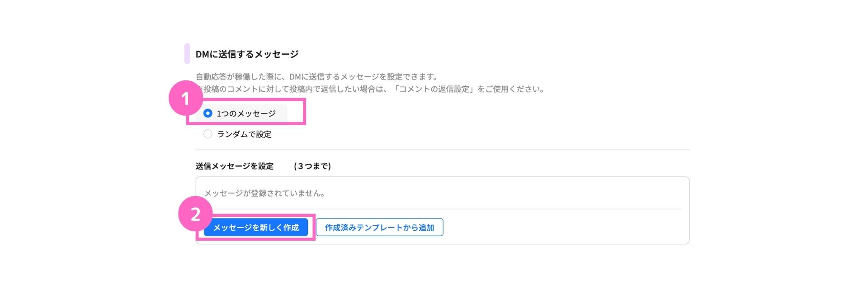The height and width of the screenshot is (289, 868).
Task: Click the pink number 2 badge
Action: [x=195, y=214]
